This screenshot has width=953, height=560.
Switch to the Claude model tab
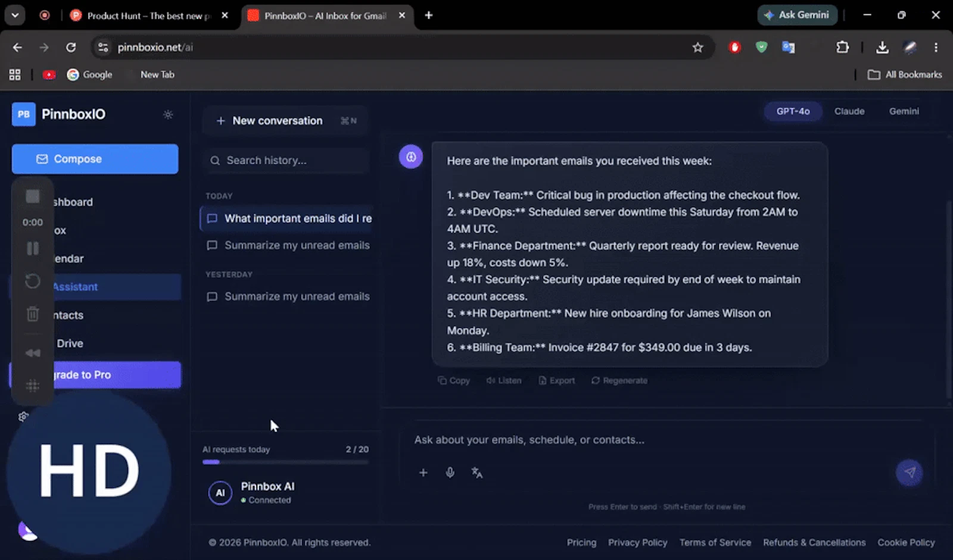(849, 111)
